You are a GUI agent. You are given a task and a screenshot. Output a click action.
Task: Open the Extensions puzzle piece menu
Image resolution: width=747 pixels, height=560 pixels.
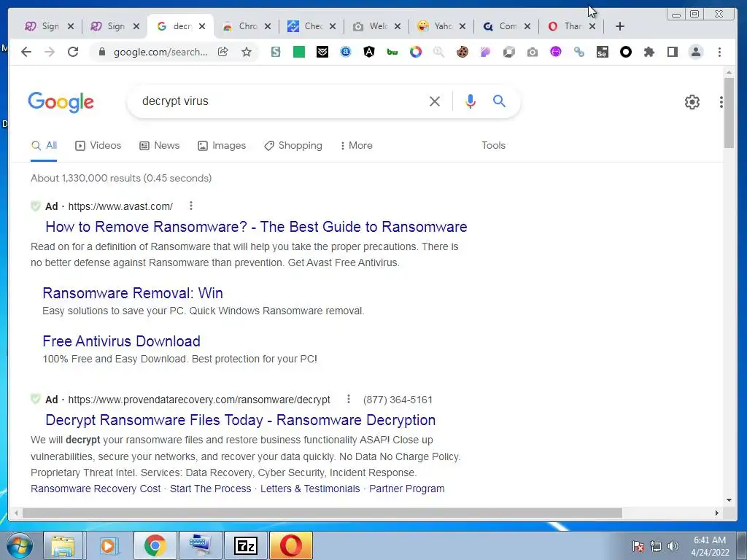pos(649,52)
